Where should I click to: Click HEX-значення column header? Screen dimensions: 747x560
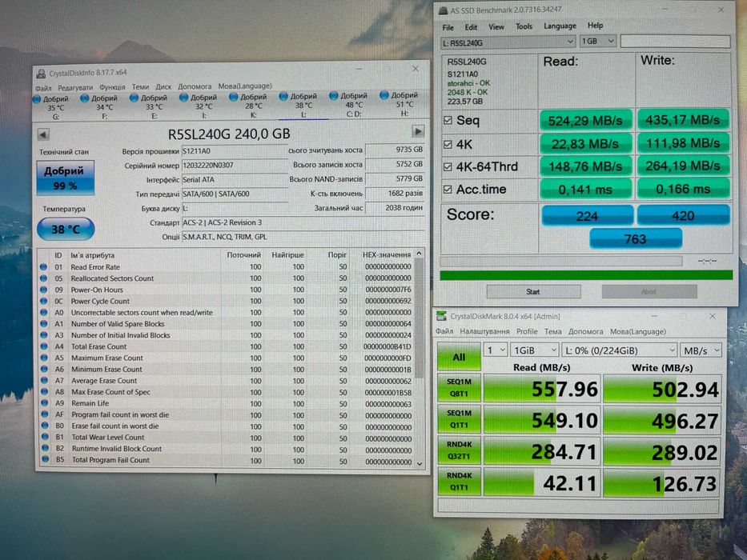[387, 254]
